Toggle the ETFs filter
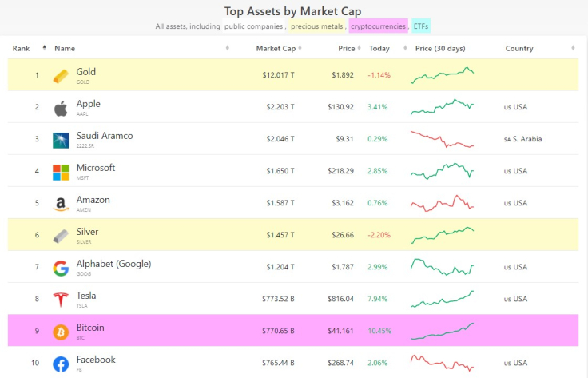 (421, 26)
